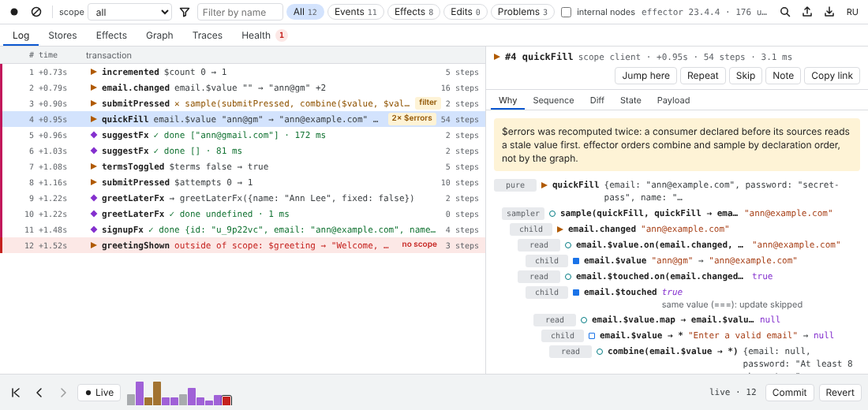Screen dimensions: 868x410
Task: Click the export upload icon
Action: pyautogui.click(x=807, y=12)
